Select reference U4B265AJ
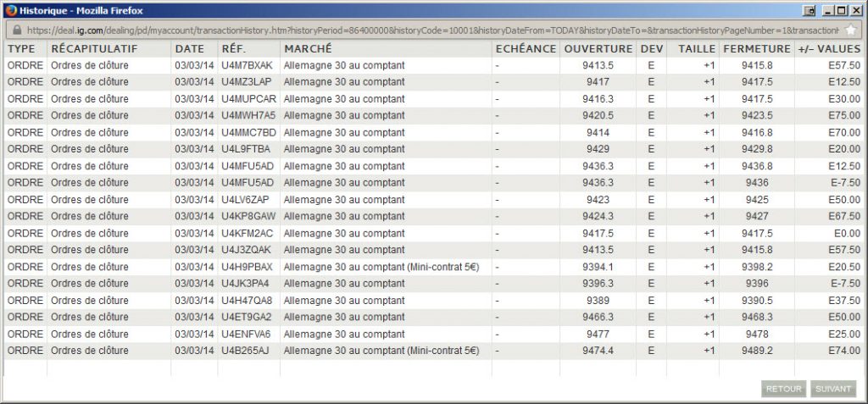Viewport: 868px width, 404px height. tap(245, 351)
